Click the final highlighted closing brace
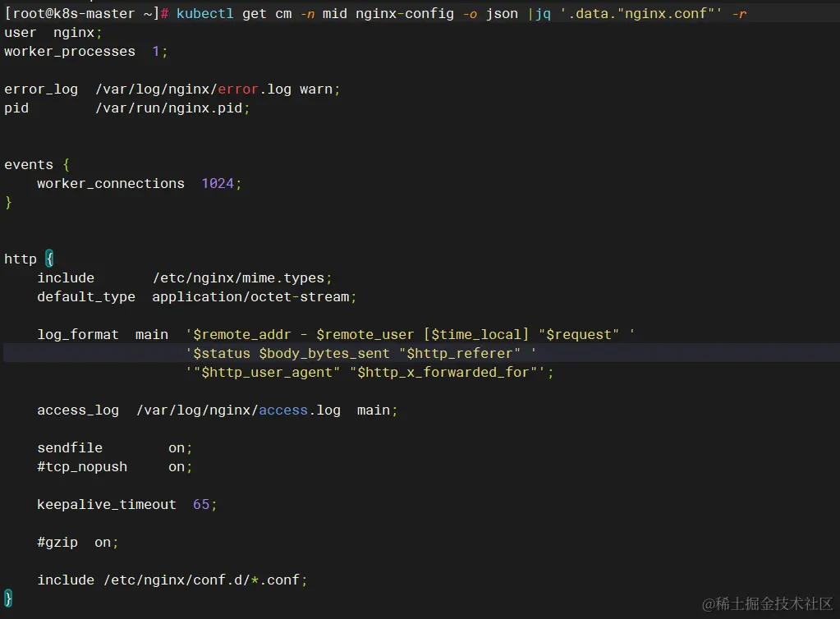 8,598
